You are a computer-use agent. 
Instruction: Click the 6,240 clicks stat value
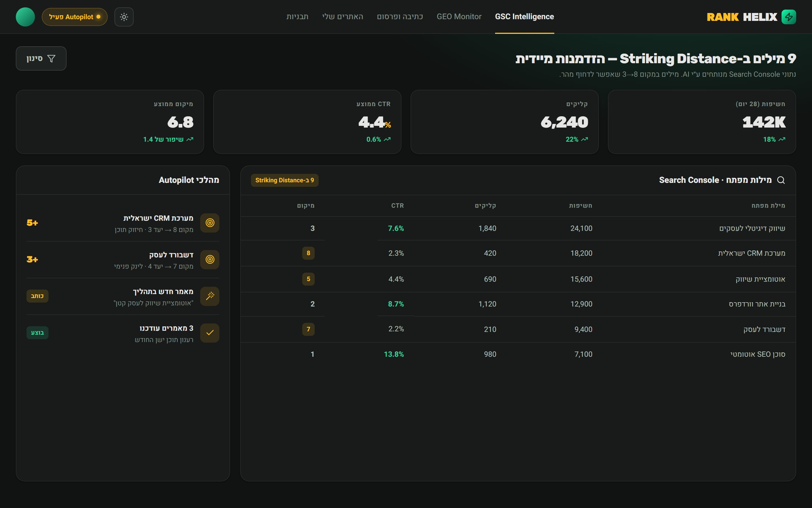[x=564, y=122]
